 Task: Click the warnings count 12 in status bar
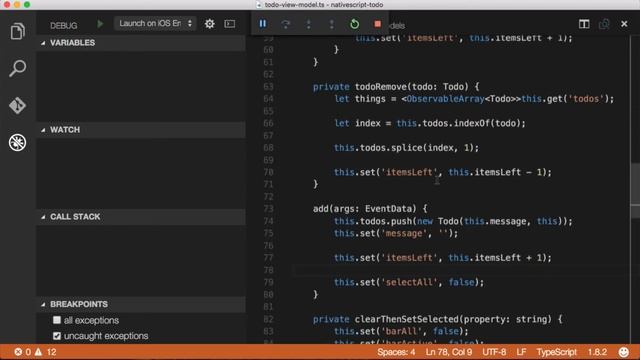click(x=46, y=352)
